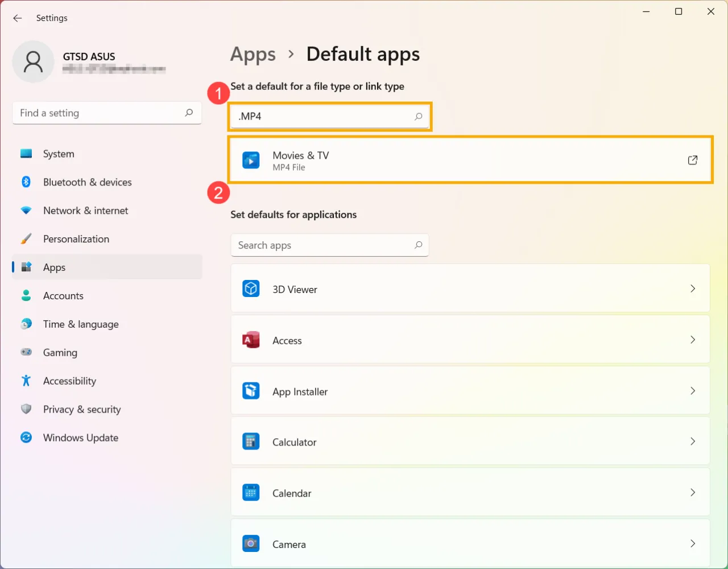Select the Privacy & security shield icon
The image size is (728, 569).
point(26,410)
